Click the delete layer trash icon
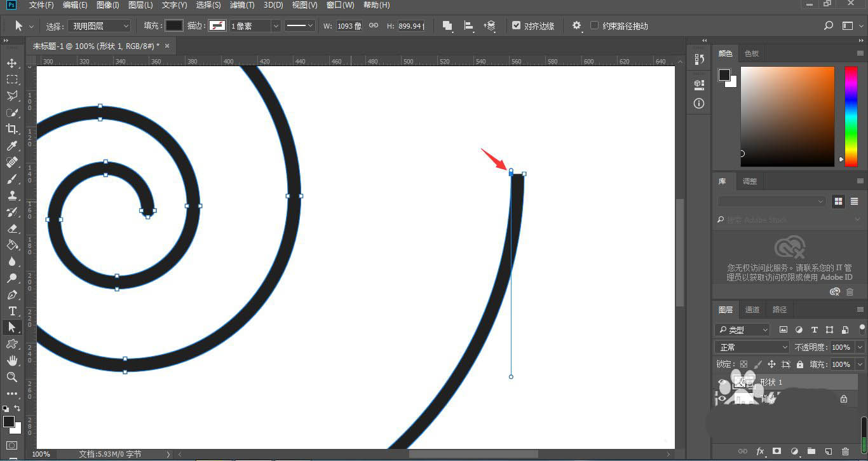 pos(845,451)
